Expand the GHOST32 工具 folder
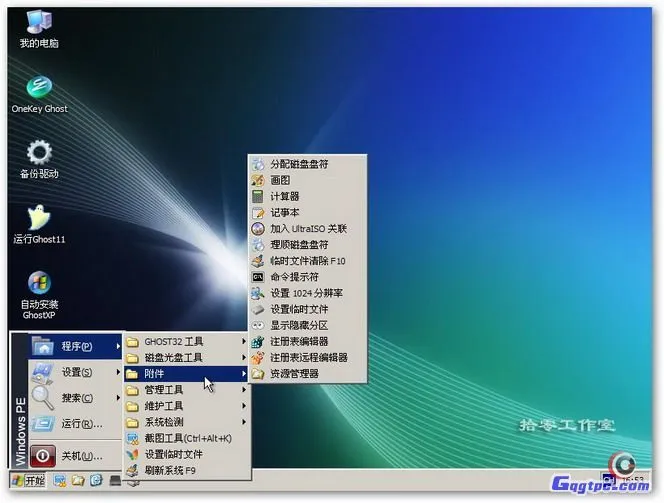The height and width of the screenshot is (503, 664). pos(186,341)
